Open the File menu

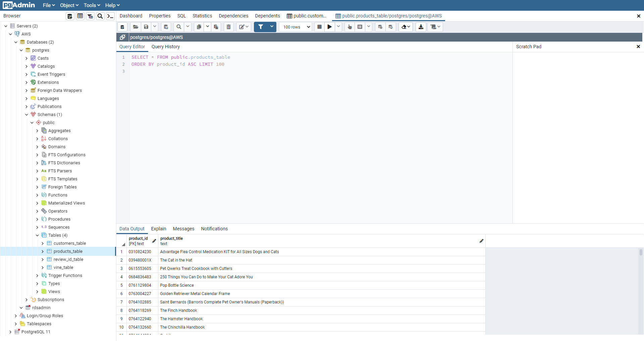pyautogui.click(x=49, y=5)
